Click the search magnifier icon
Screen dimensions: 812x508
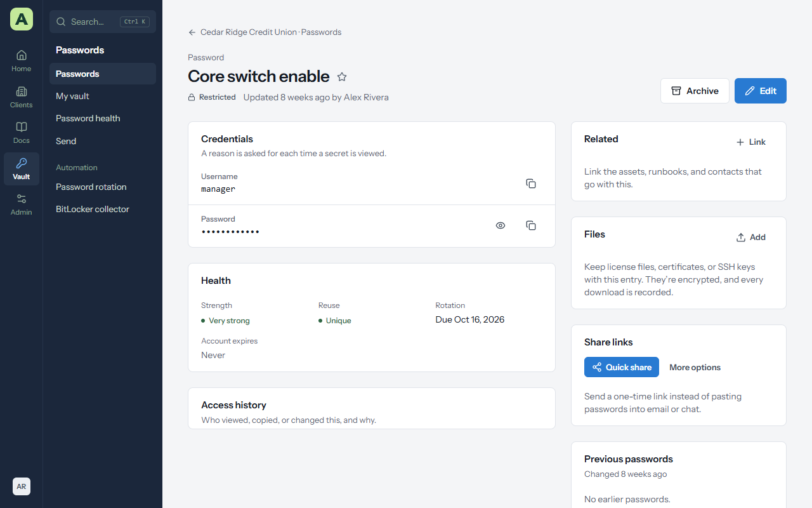point(61,22)
